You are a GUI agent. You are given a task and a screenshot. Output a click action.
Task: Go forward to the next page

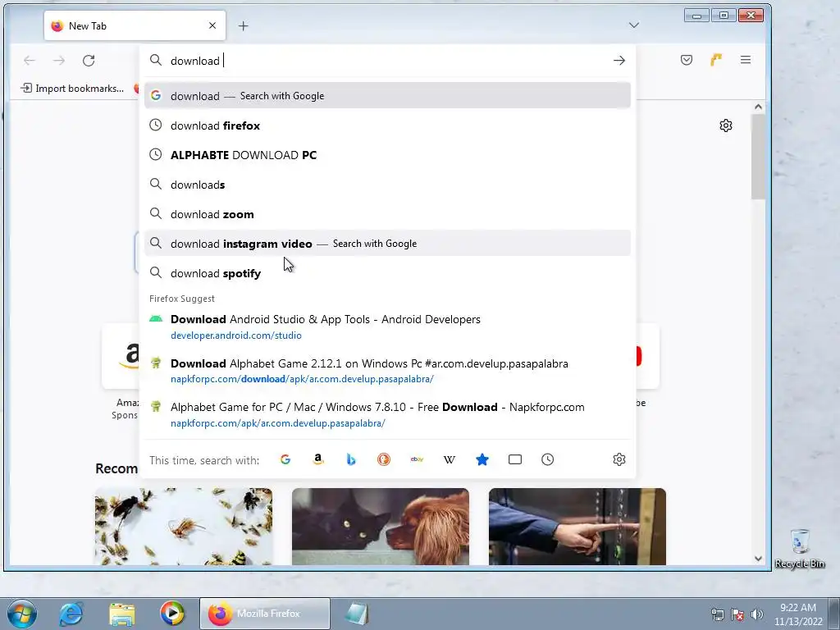[x=59, y=61]
